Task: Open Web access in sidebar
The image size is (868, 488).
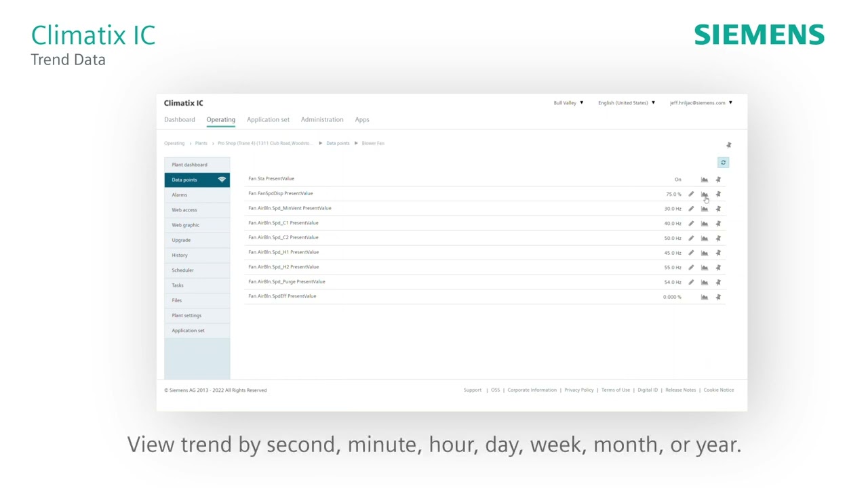Action: tap(197, 210)
